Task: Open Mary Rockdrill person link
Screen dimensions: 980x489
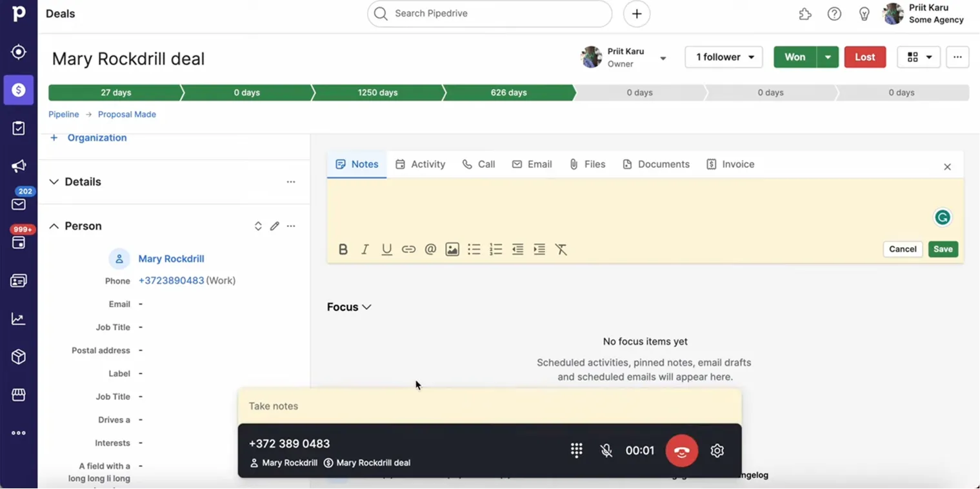Action: (171, 259)
